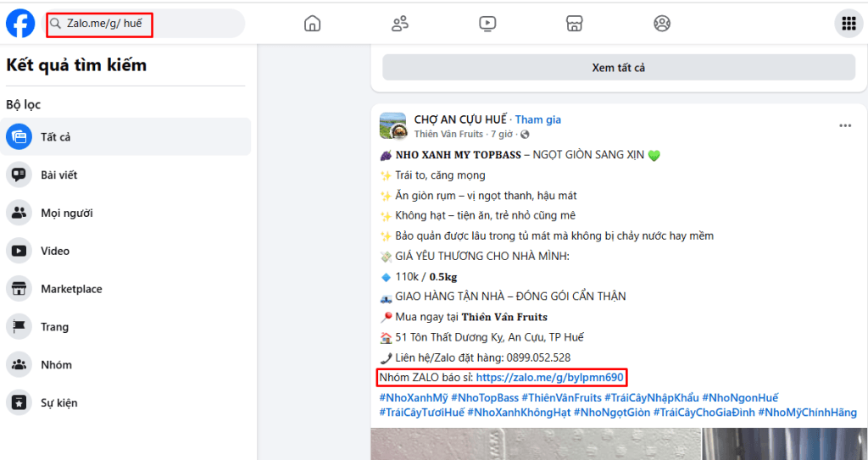
Task: Open the zalo.me/g/bylpmn690 link
Action: coord(549,377)
